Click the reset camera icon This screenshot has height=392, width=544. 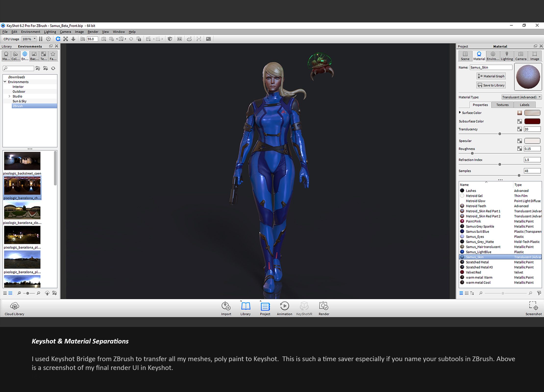click(131, 39)
